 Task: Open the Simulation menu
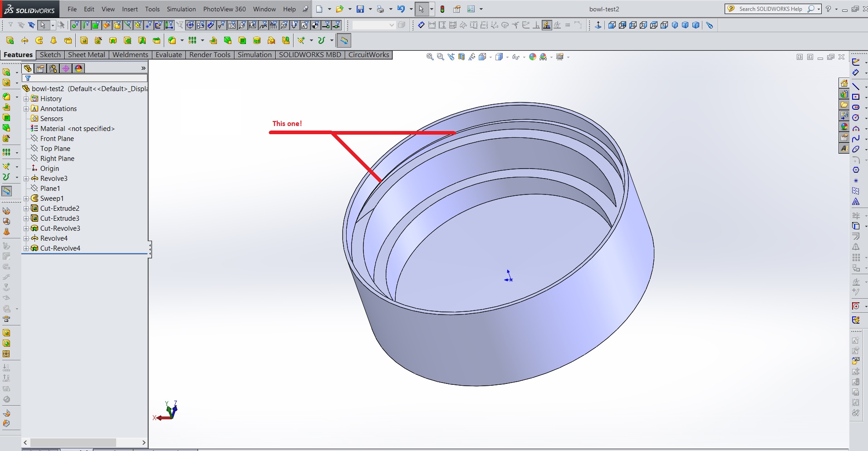tap(181, 9)
